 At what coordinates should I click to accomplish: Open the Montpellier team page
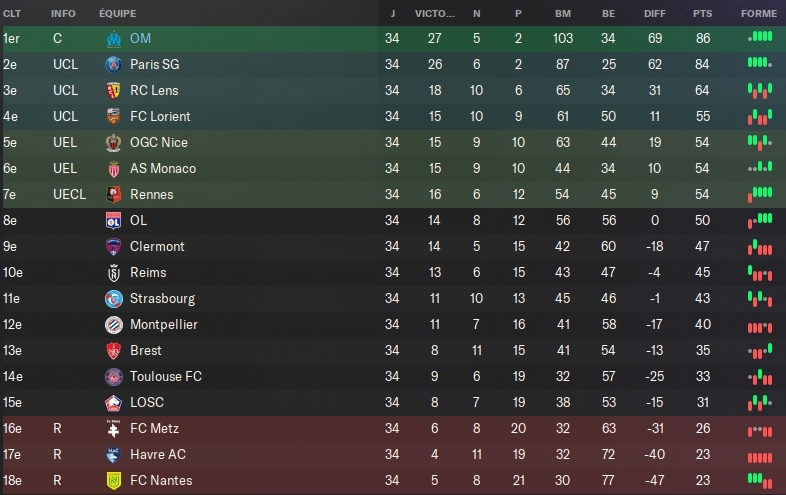coord(164,324)
